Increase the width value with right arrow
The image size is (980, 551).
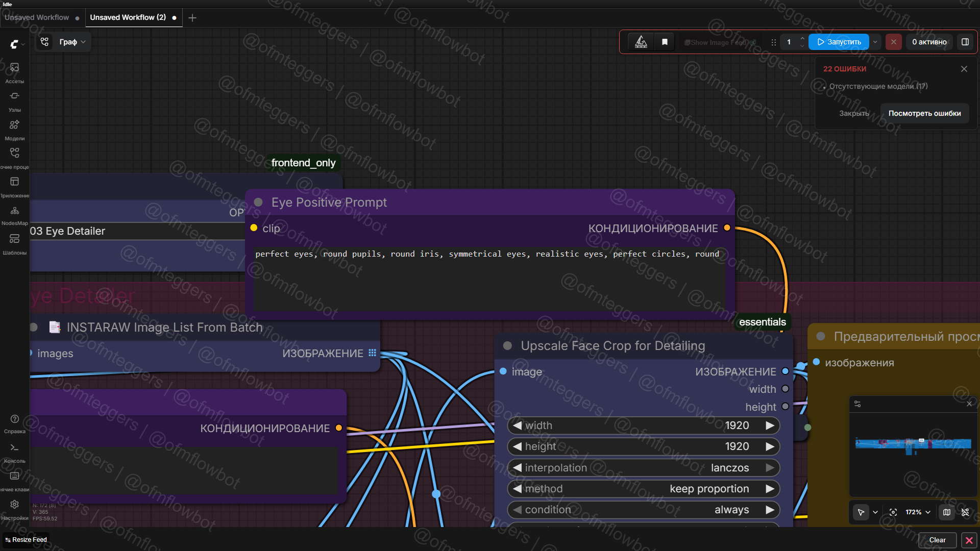[x=770, y=425]
